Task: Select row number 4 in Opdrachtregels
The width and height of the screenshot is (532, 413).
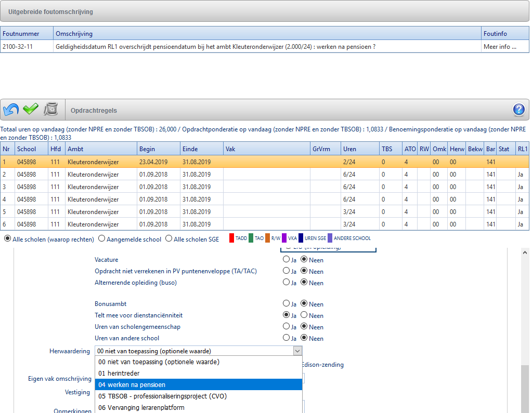Action: point(265,199)
